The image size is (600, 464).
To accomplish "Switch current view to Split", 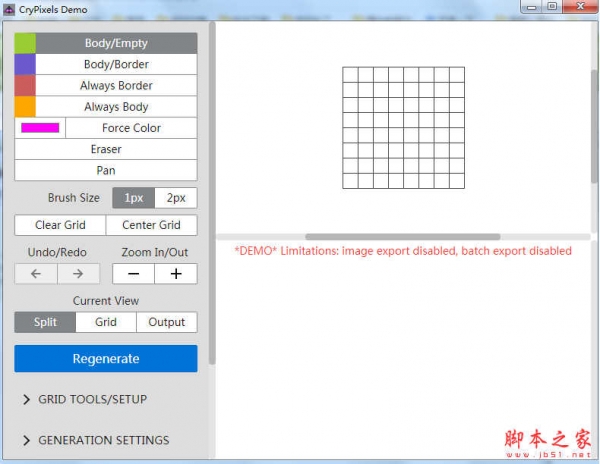I will click(45, 322).
